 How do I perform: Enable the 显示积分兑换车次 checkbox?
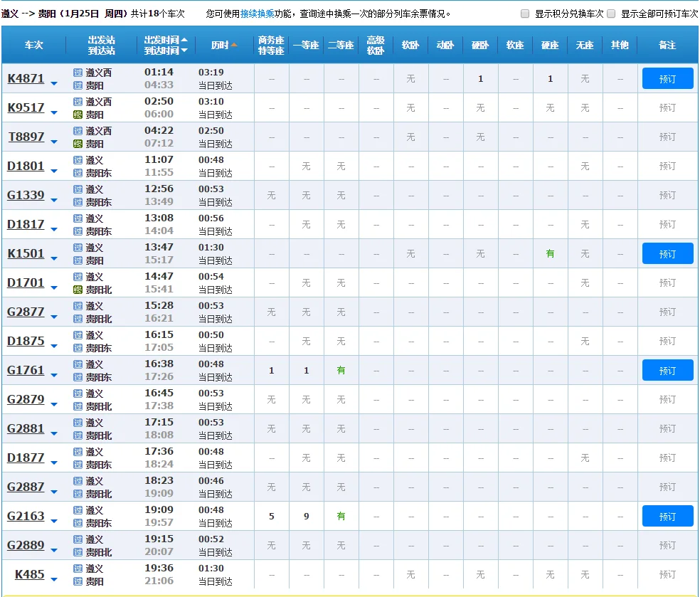coord(525,14)
